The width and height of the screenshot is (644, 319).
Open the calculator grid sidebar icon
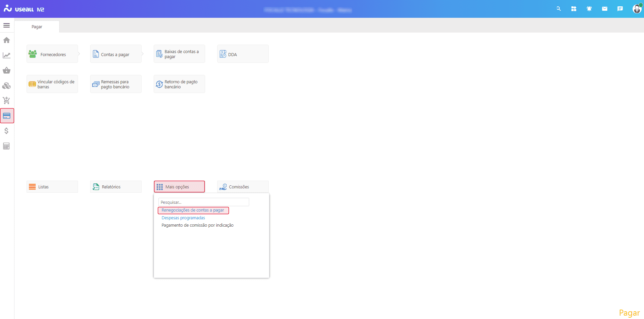tap(6, 146)
